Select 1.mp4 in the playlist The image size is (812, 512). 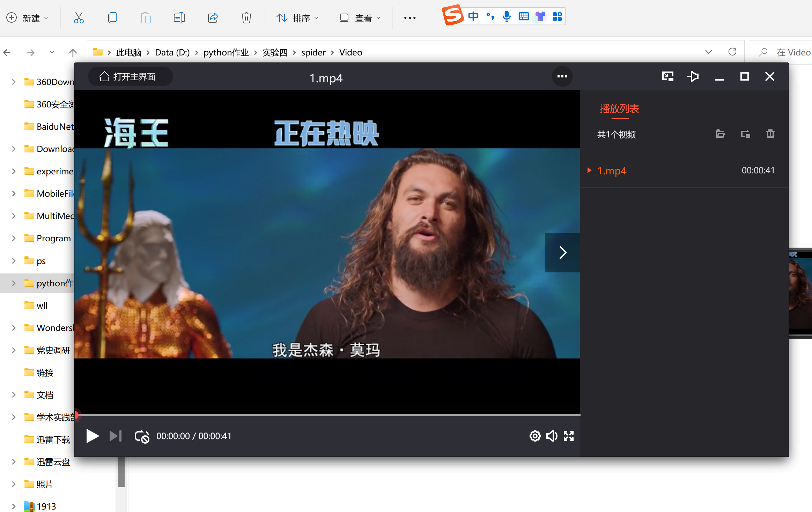pyautogui.click(x=684, y=171)
